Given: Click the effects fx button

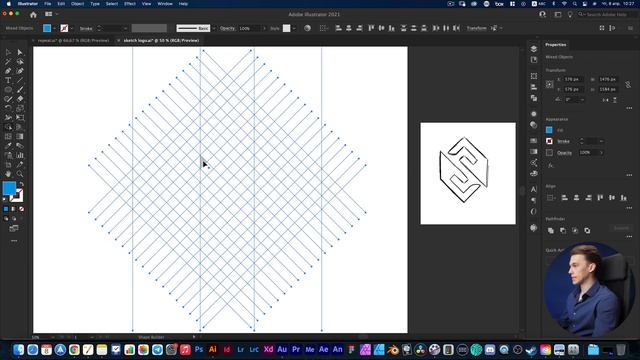Looking at the screenshot, I should 550,165.
